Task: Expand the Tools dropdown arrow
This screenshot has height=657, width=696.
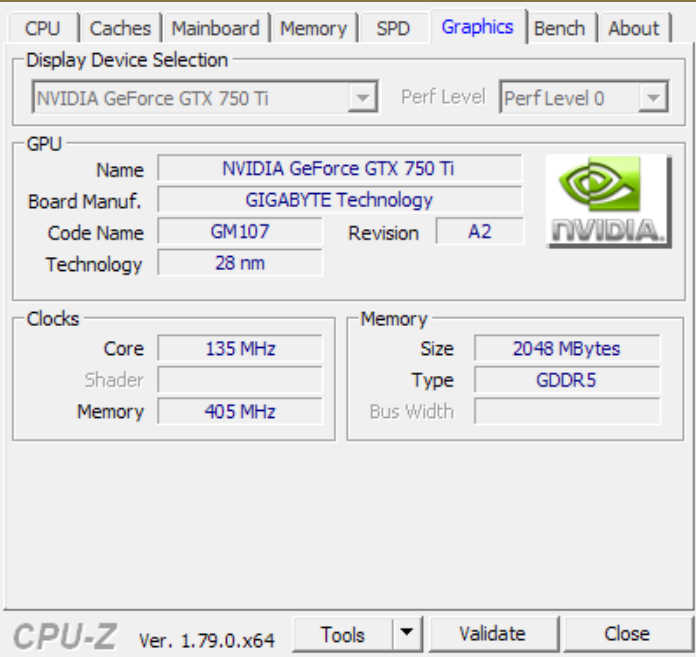Action: [x=407, y=635]
